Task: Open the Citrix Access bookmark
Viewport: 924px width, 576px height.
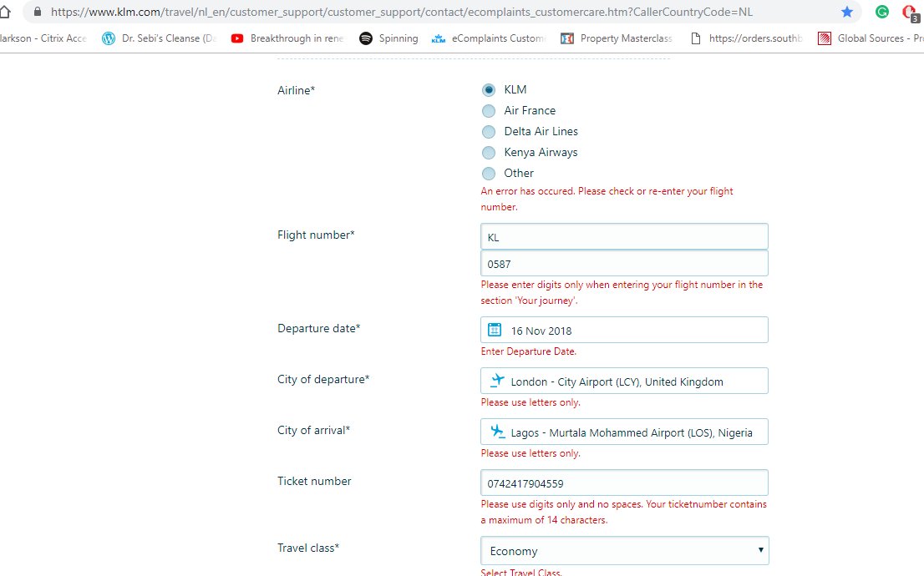Action: point(43,38)
